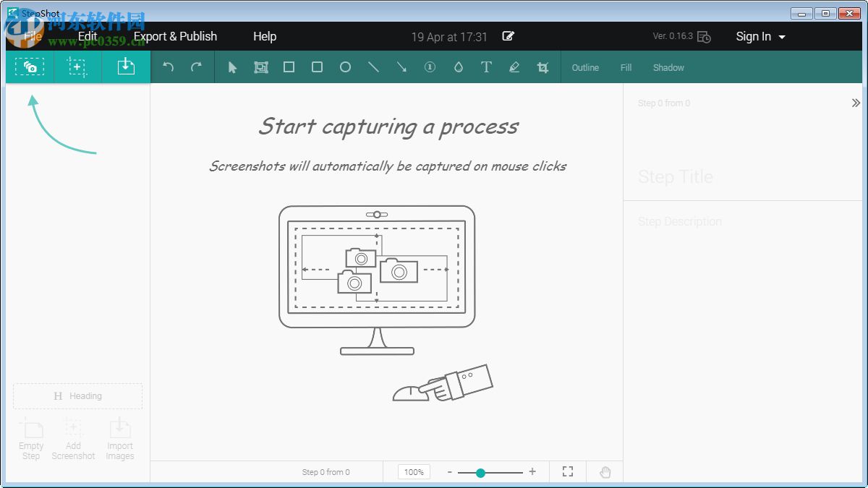Open the Outline options
The image size is (868, 488).
[585, 67]
